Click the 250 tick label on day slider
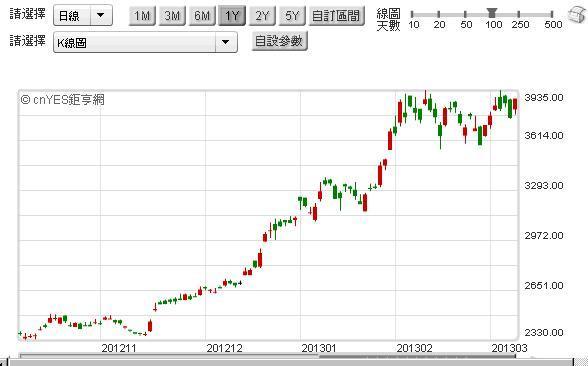This screenshot has height=366, width=588. [520, 25]
